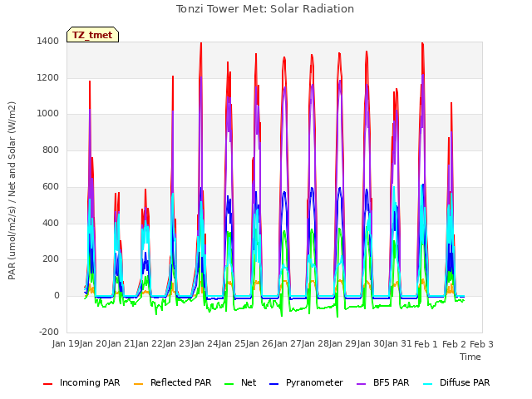This screenshot has width=532, height=399.
Task: Click the blue Pyranometer legend swatch
Action: click(273, 384)
